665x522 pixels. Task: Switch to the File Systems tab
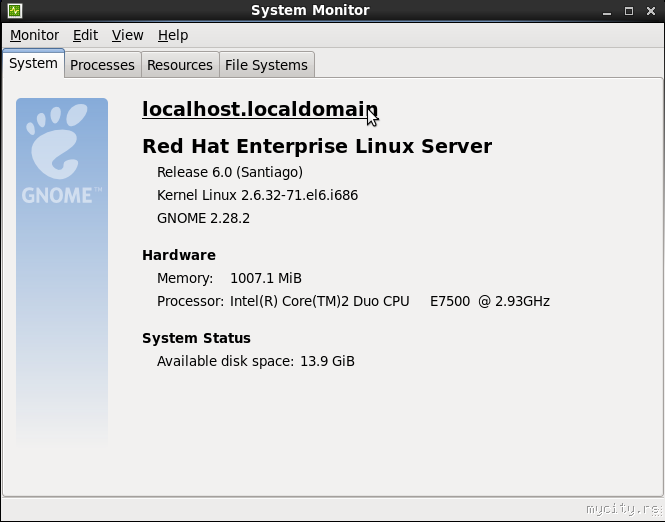(266, 65)
